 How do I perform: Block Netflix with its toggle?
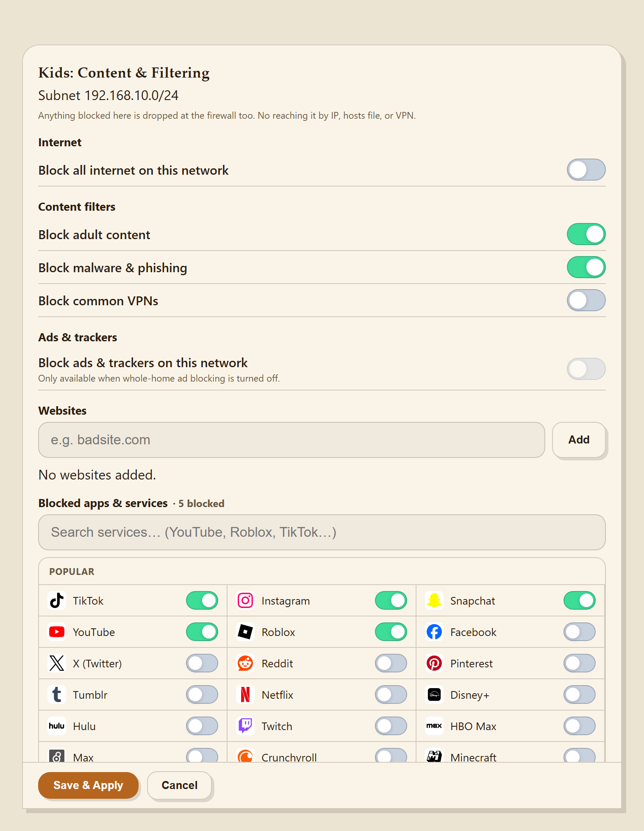(x=391, y=694)
